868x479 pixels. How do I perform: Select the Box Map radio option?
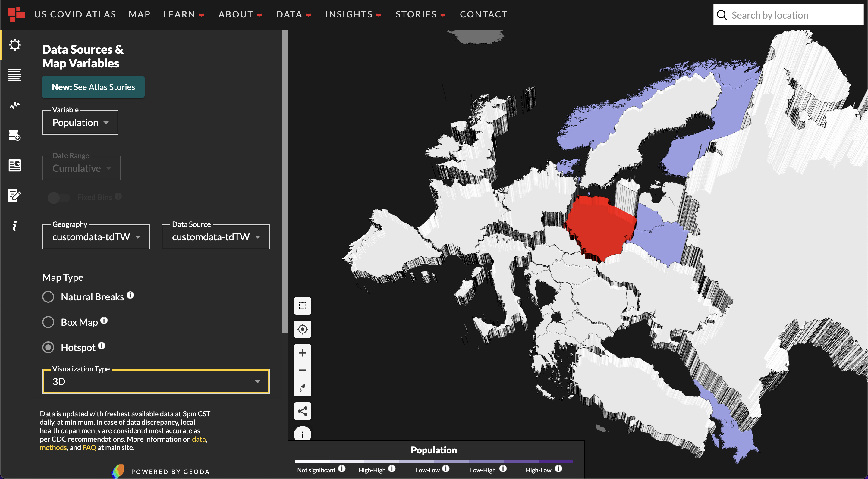[x=48, y=322]
